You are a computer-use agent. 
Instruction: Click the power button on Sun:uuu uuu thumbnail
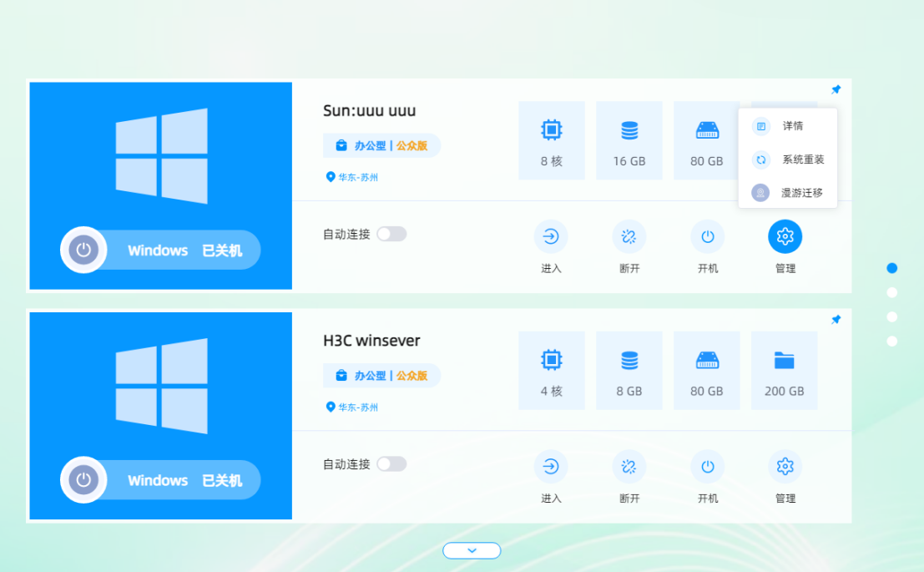pos(83,250)
